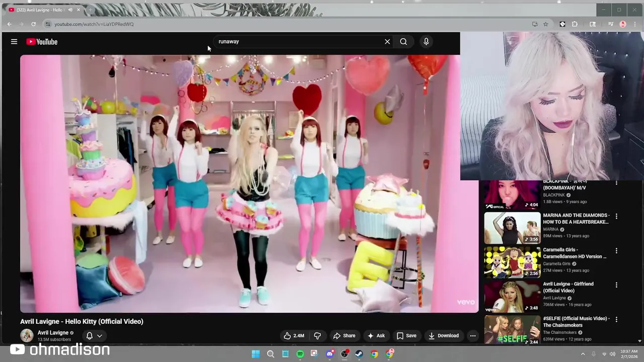
Task: Close the Avril Lavigne browser tab
Action: tap(78, 10)
